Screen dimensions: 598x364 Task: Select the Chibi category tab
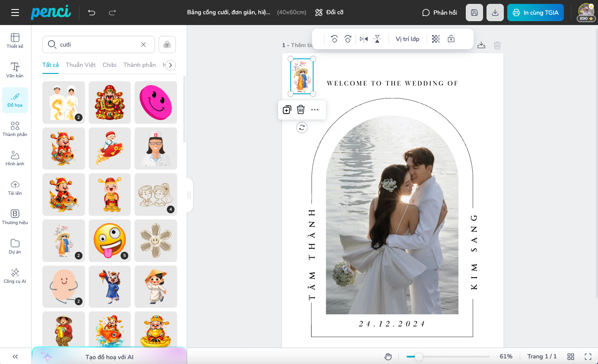[x=109, y=65]
